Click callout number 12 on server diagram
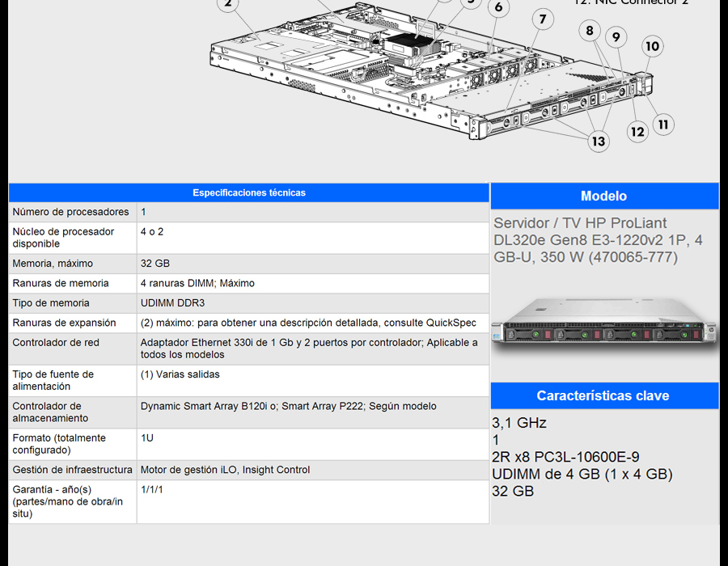The image size is (728, 566). click(x=637, y=132)
